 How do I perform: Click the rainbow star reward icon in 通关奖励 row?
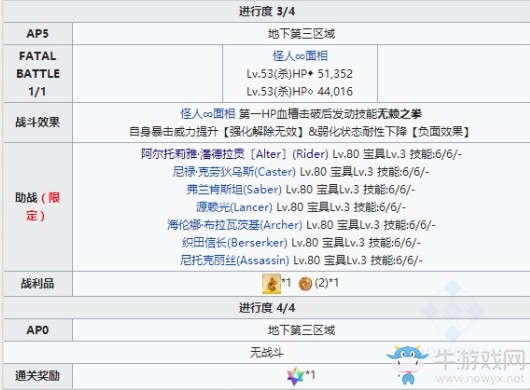[x=295, y=376]
